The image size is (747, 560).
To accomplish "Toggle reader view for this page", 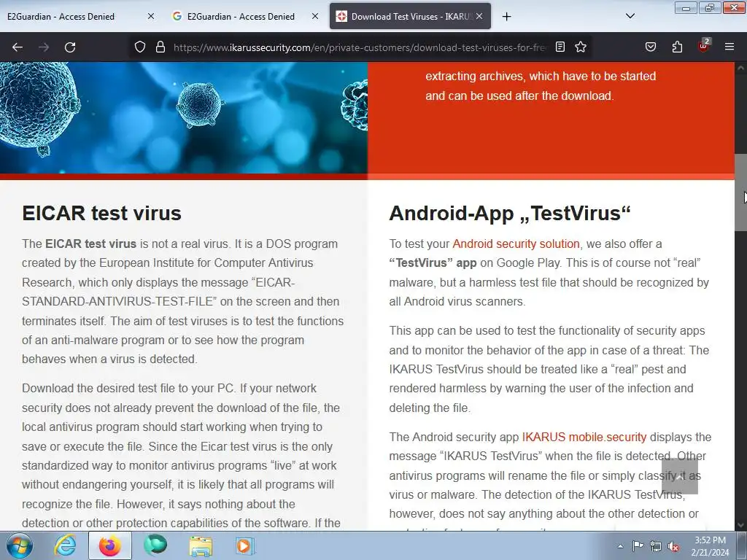I will point(560,47).
